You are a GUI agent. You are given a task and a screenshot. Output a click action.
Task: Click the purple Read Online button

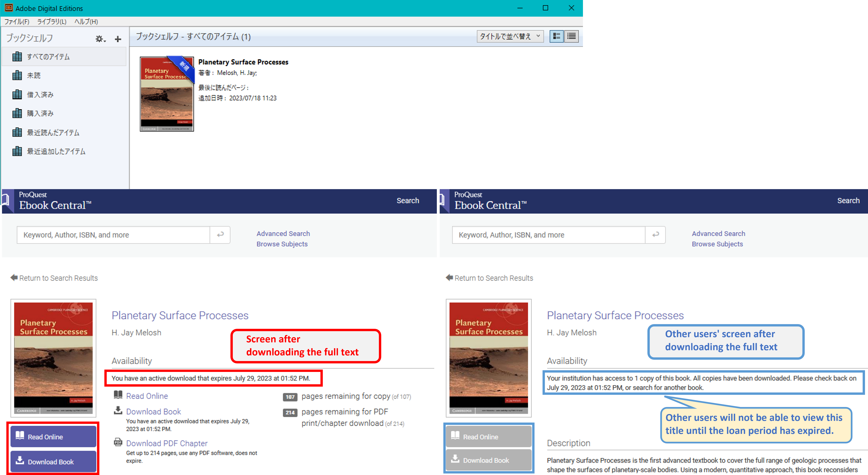(53, 437)
